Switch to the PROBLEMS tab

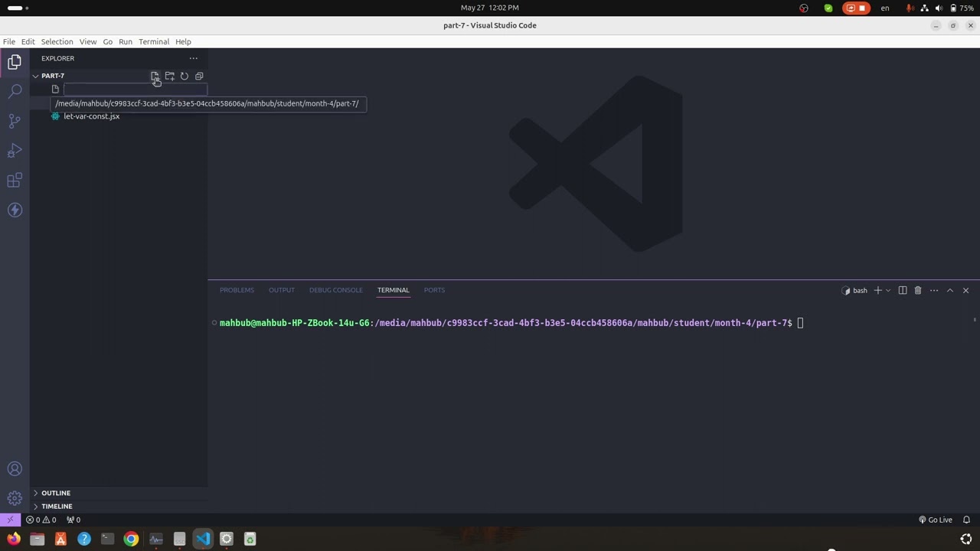click(237, 290)
